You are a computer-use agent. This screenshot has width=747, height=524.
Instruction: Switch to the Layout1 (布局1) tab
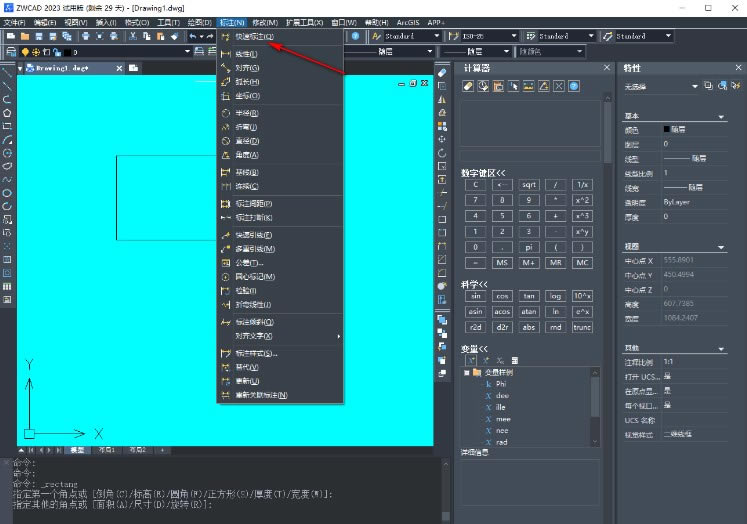[106, 450]
